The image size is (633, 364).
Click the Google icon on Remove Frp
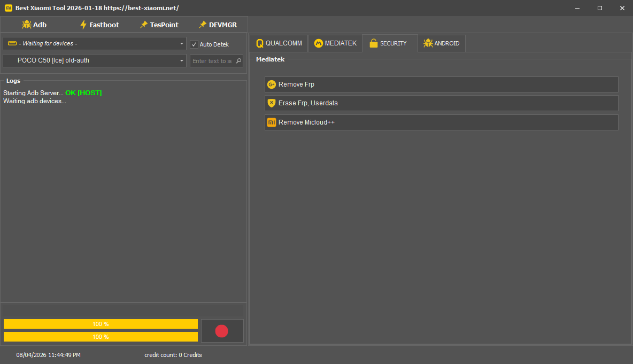[x=272, y=84]
